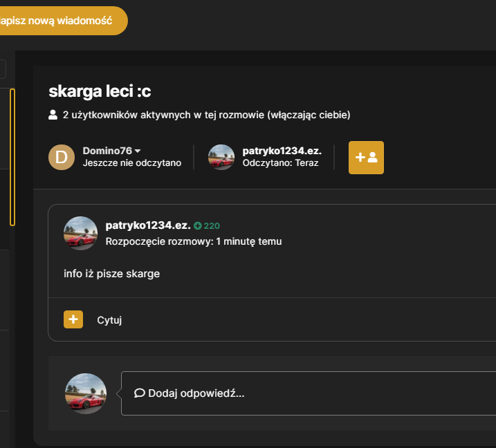Click 'Jeszcze nie odczytano' status text
The width and height of the screenshot is (496, 448).
point(132,163)
